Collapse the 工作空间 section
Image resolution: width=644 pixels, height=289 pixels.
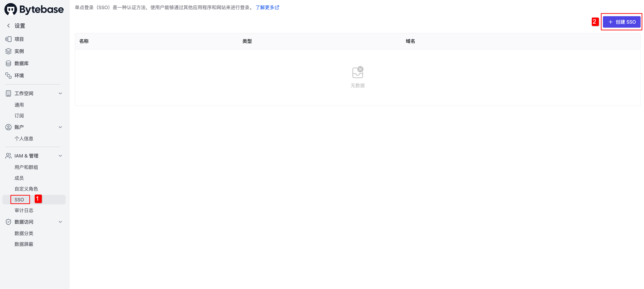click(x=60, y=93)
